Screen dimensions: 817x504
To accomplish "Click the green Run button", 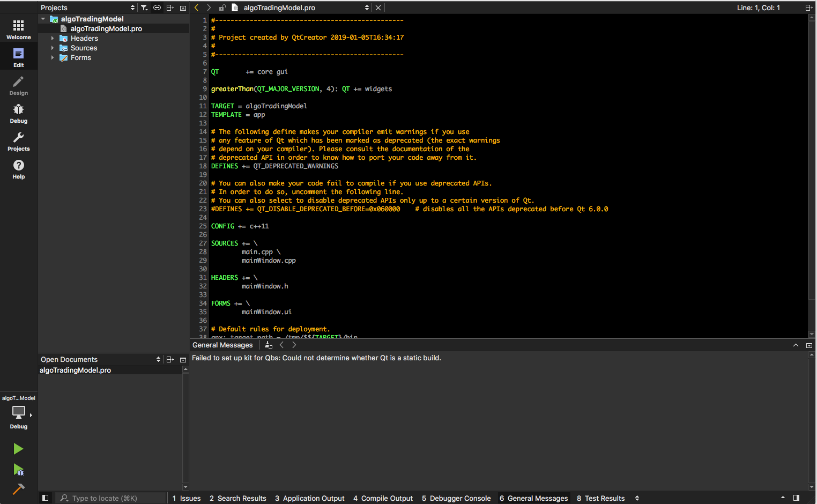I will (18, 449).
